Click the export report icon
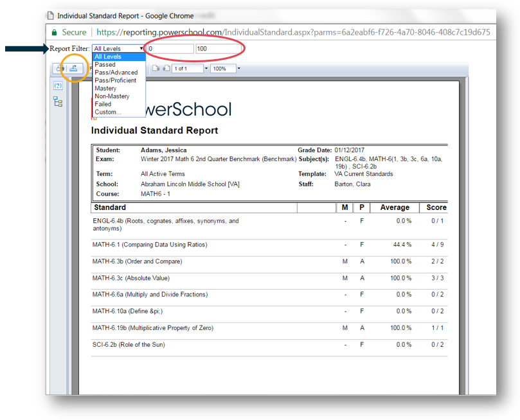This screenshot has height=420, width=520. [x=74, y=68]
